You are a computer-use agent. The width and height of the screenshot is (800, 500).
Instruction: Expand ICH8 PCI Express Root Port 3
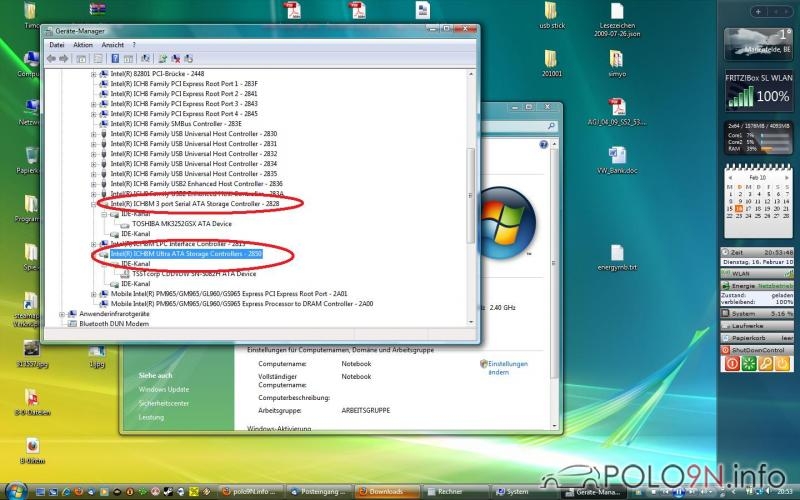(93, 104)
